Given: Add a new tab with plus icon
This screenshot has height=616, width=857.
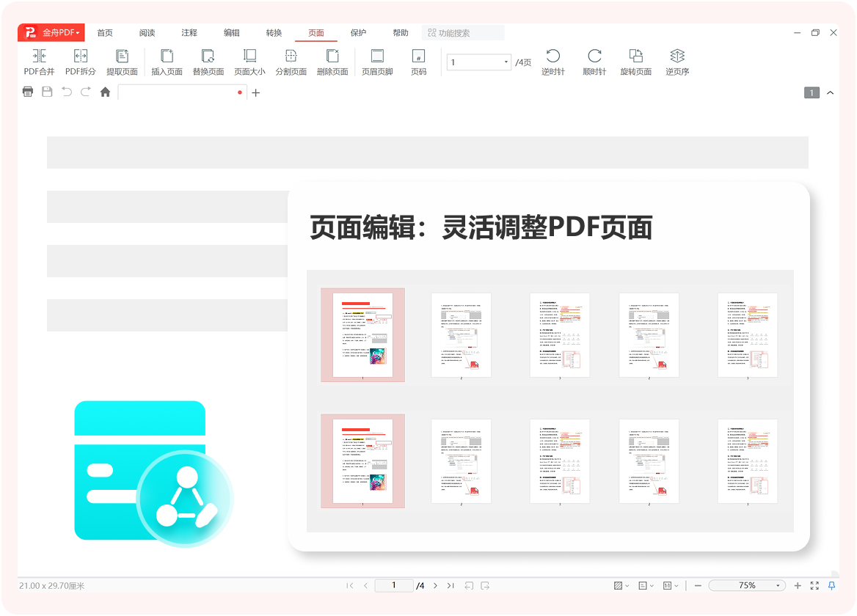Looking at the screenshot, I should (256, 93).
